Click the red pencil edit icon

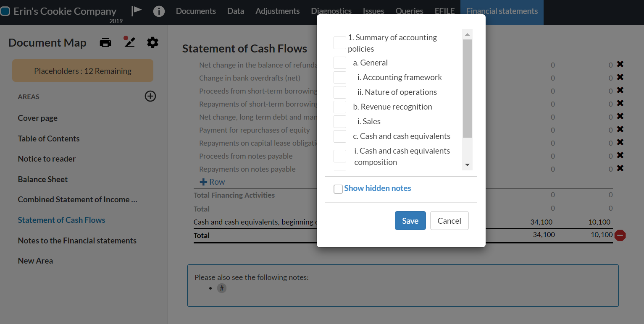coord(129,42)
